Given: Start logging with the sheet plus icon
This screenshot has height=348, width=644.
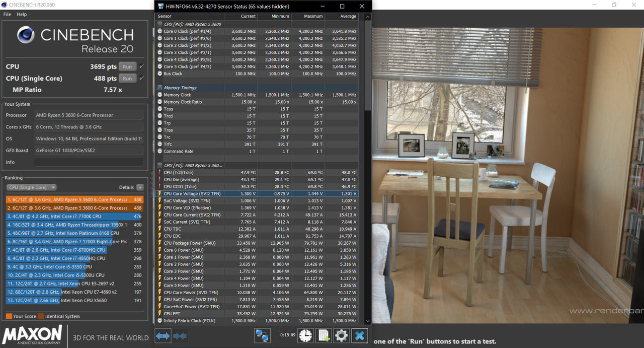Looking at the screenshot, I should 324,335.
